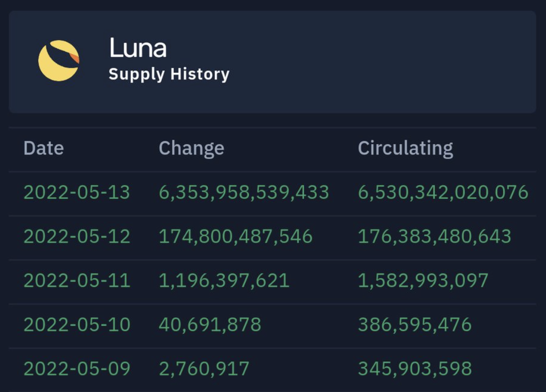Image resolution: width=546 pixels, height=392 pixels.
Task: Click circulating value 176,383,480,643
Action: tap(434, 237)
